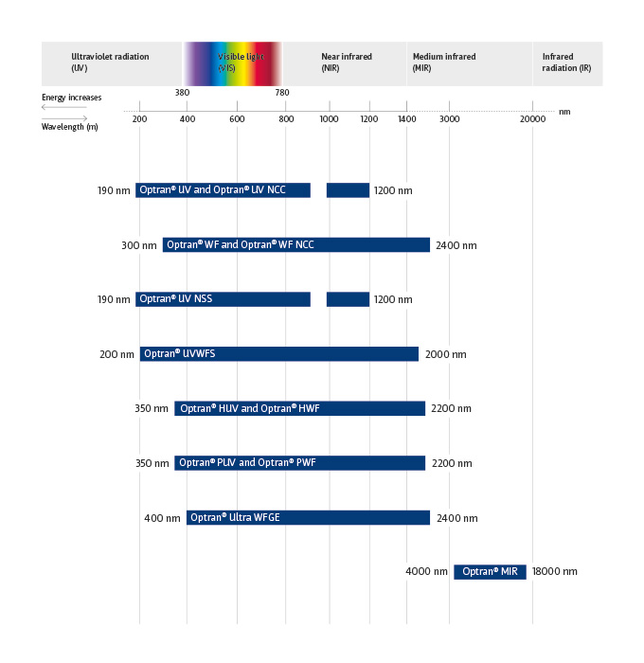The width and height of the screenshot is (644, 663).
Task: Click the 780 visible light boundary label
Action: (282, 93)
